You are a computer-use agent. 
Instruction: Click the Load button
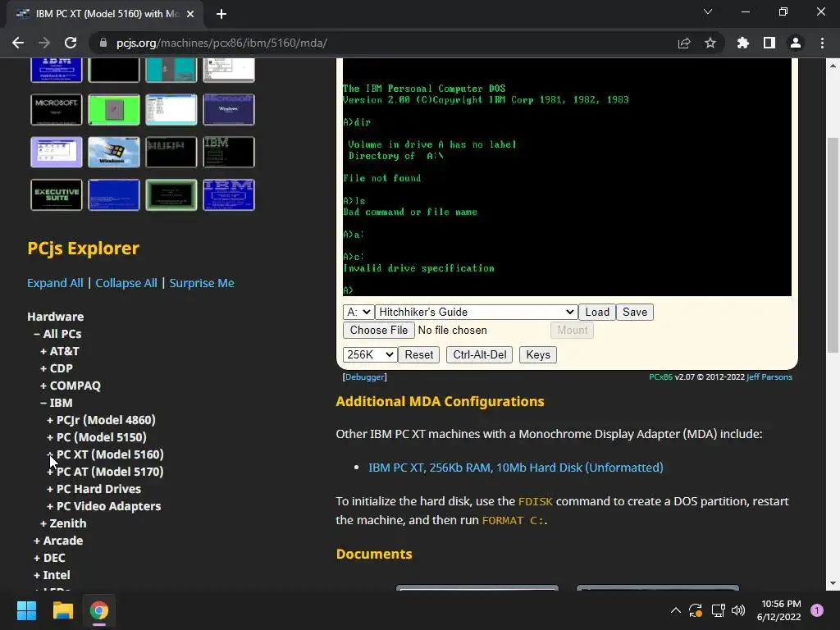597,312
